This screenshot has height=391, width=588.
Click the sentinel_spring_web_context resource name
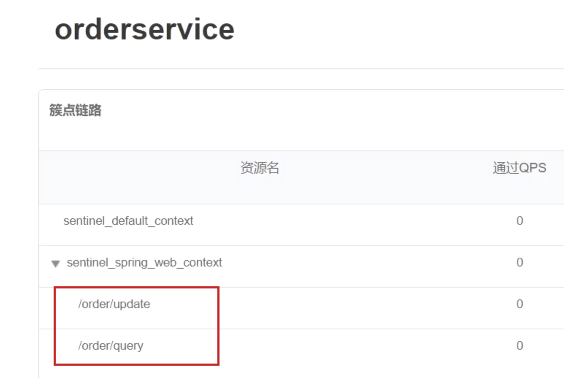coord(144,263)
